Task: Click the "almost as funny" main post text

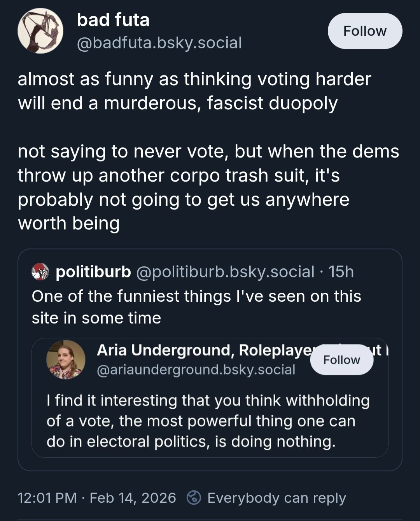Action: coord(194,91)
